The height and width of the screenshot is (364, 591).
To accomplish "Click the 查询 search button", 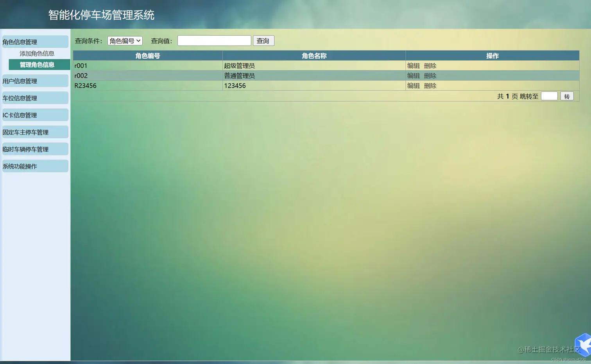I will [x=263, y=41].
